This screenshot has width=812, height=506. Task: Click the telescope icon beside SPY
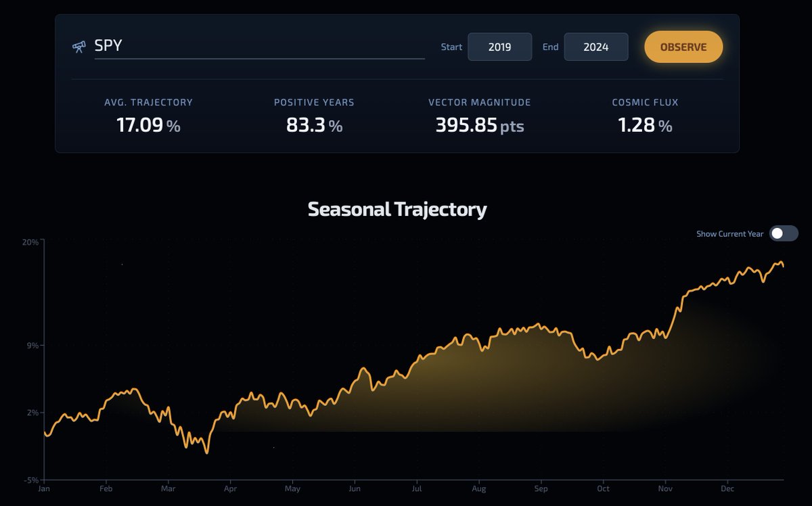point(79,47)
